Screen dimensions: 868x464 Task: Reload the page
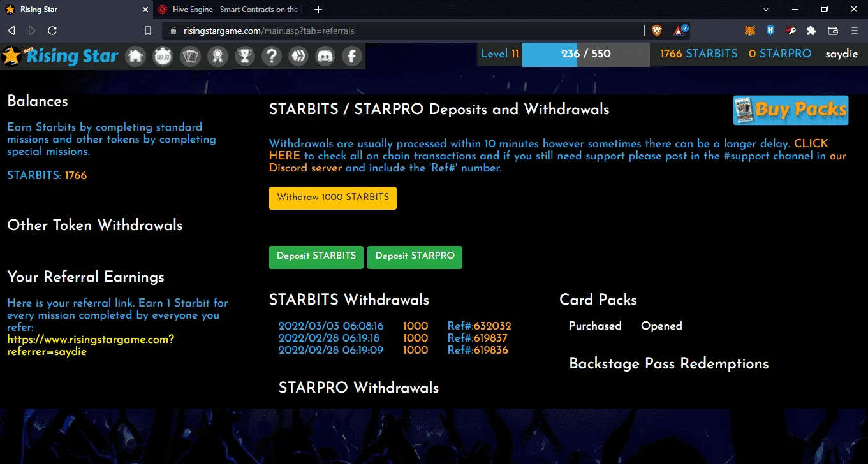pos(52,31)
